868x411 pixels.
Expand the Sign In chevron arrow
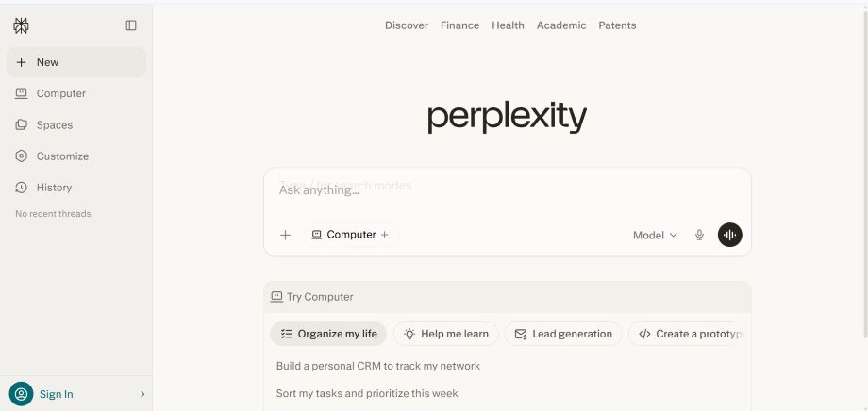[142, 394]
